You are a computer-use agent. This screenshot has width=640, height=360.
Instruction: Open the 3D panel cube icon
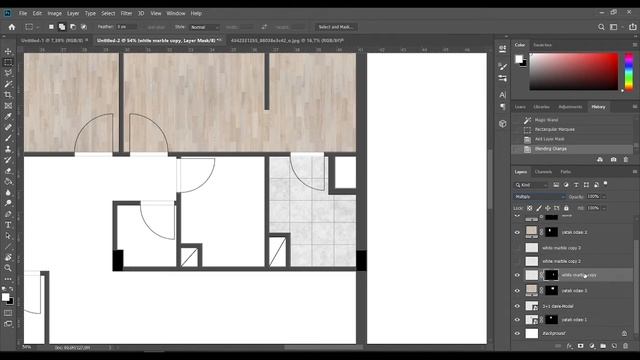[x=502, y=124]
